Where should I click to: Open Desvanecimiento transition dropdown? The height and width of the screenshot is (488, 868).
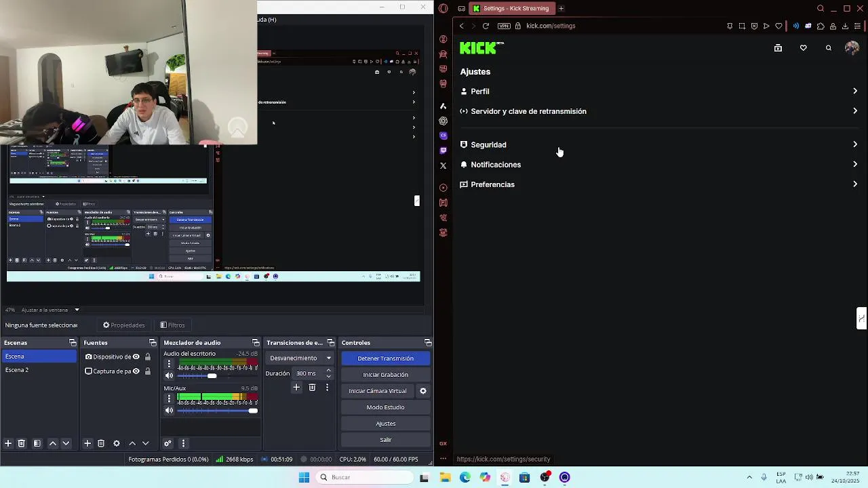point(300,358)
